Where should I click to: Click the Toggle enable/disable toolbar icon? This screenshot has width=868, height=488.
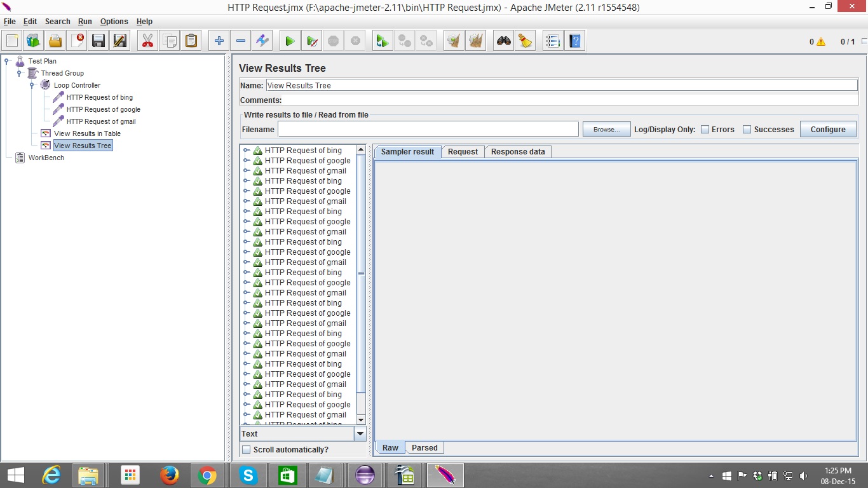262,41
